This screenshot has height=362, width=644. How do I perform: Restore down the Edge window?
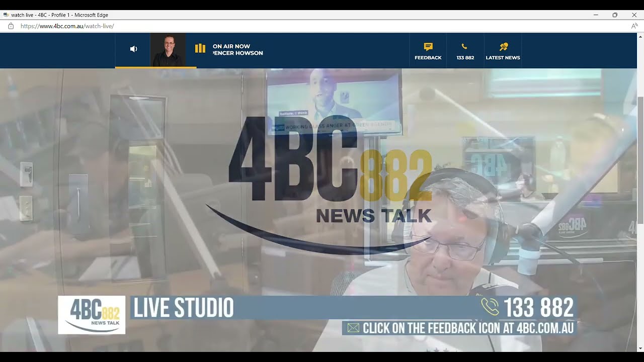click(615, 15)
